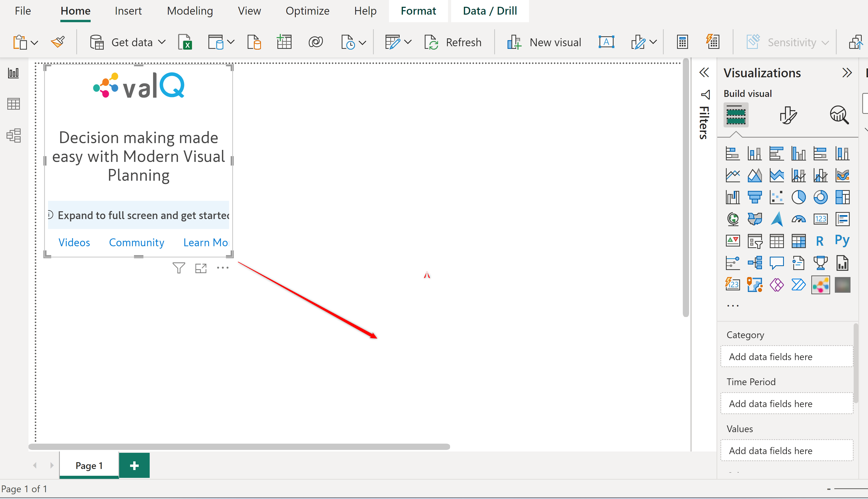Click the valQ custom visual icon
This screenshot has width=868, height=499.
pos(820,285)
